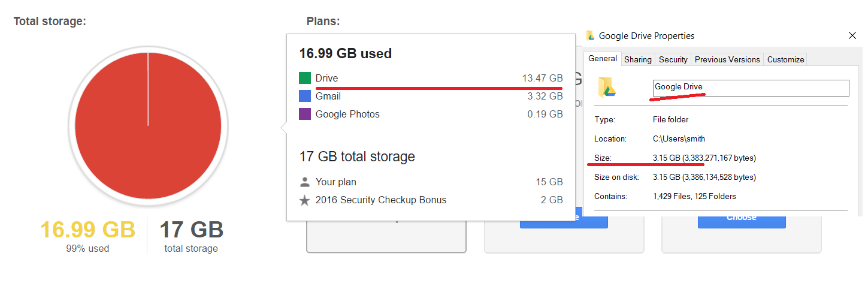Screen dimensions: 868x286
Task: Open the Security tab
Action: point(673,59)
